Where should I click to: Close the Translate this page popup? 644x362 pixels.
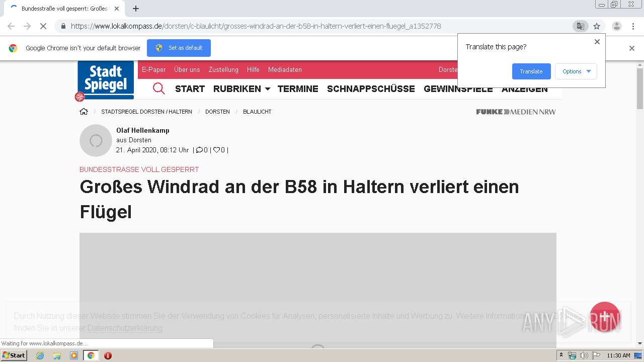(597, 42)
